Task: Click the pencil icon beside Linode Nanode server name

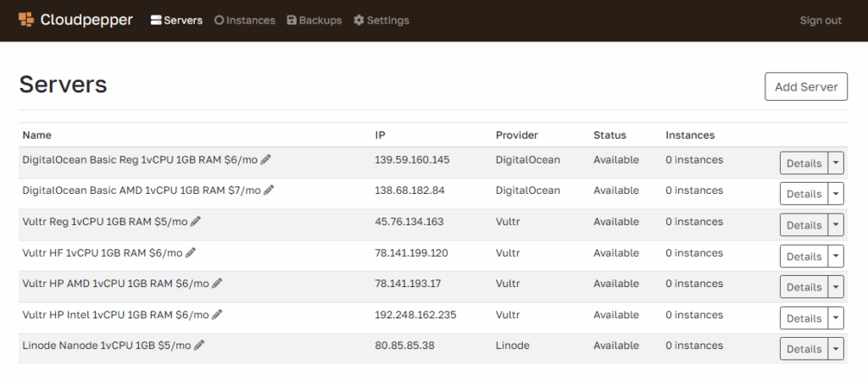Action: (x=199, y=345)
